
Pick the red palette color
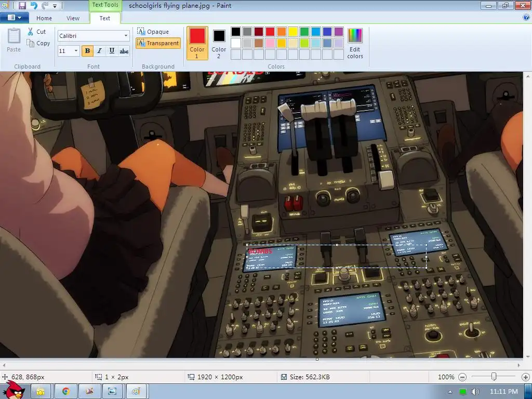pos(270,32)
